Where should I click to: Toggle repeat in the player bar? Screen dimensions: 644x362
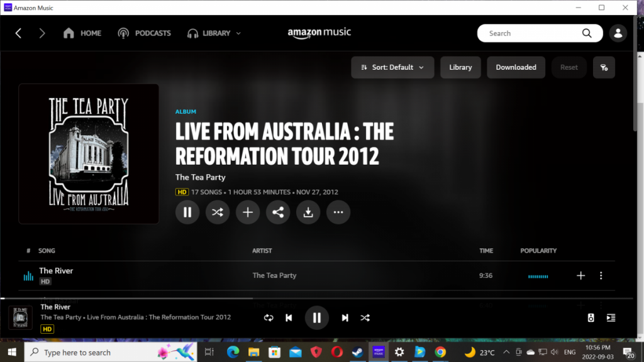(x=269, y=317)
